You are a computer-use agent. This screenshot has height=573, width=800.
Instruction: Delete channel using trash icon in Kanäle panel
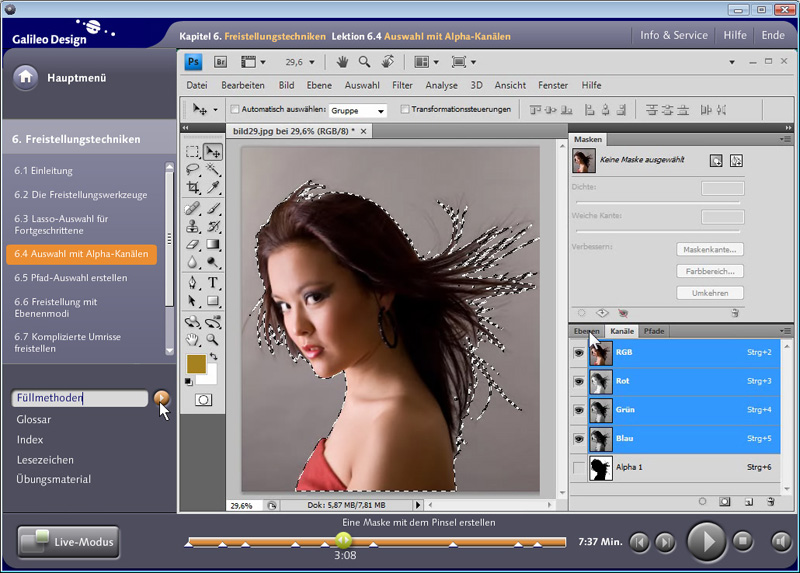tap(770, 501)
